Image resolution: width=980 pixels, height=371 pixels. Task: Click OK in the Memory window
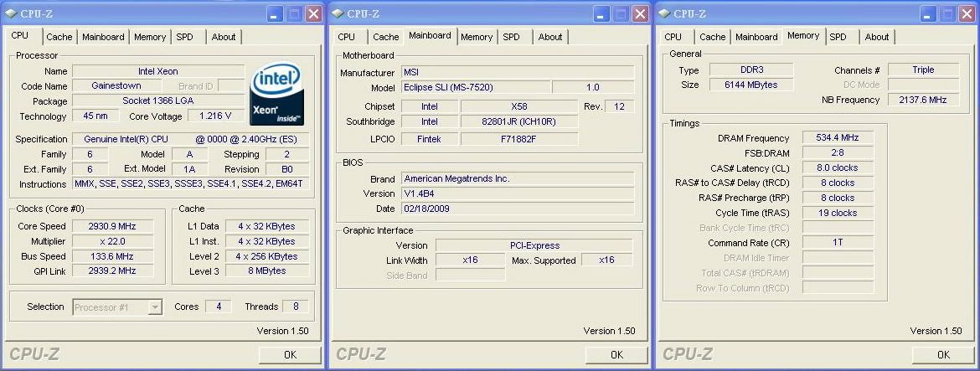click(944, 355)
